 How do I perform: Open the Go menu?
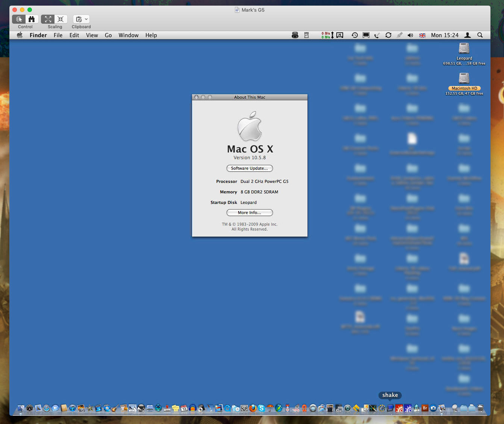[108, 35]
